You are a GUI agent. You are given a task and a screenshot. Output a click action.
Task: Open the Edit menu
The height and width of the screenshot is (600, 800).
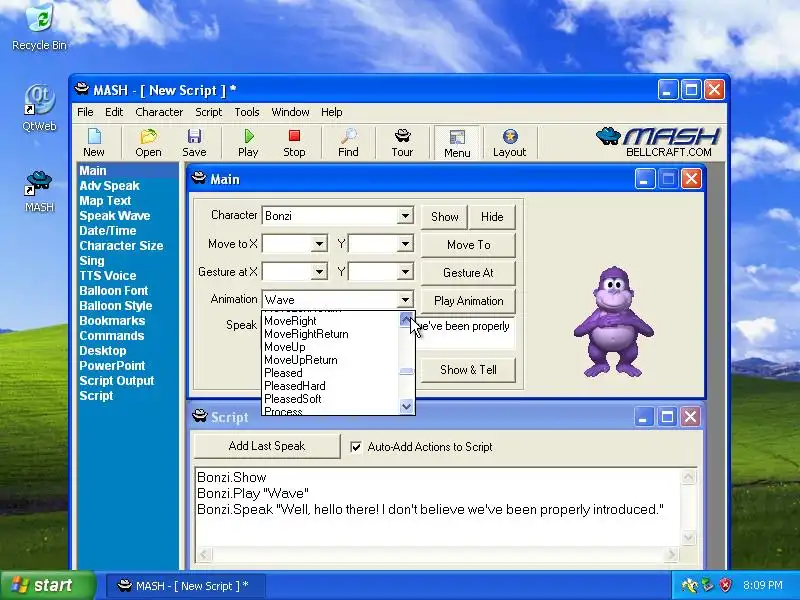[x=114, y=112]
